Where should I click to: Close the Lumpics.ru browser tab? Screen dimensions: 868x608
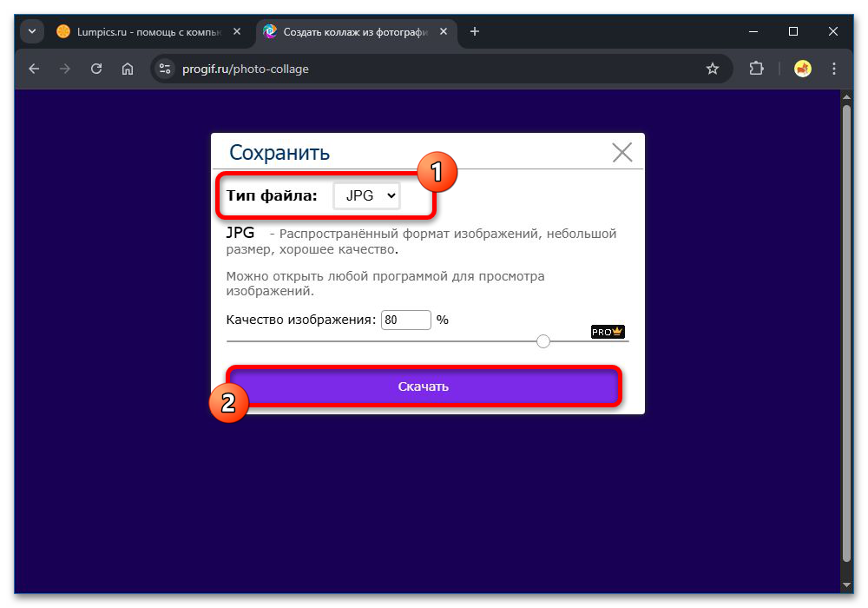tap(237, 31)
